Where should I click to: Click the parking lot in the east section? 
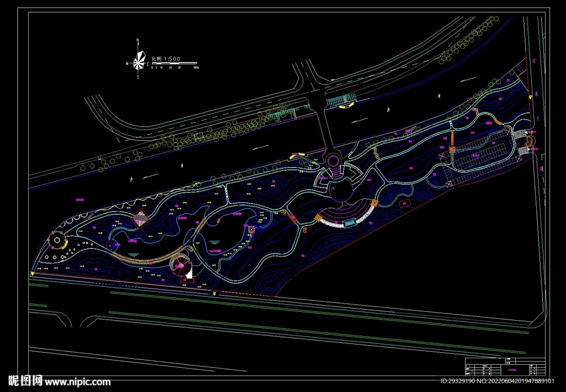tap(481, 155)
